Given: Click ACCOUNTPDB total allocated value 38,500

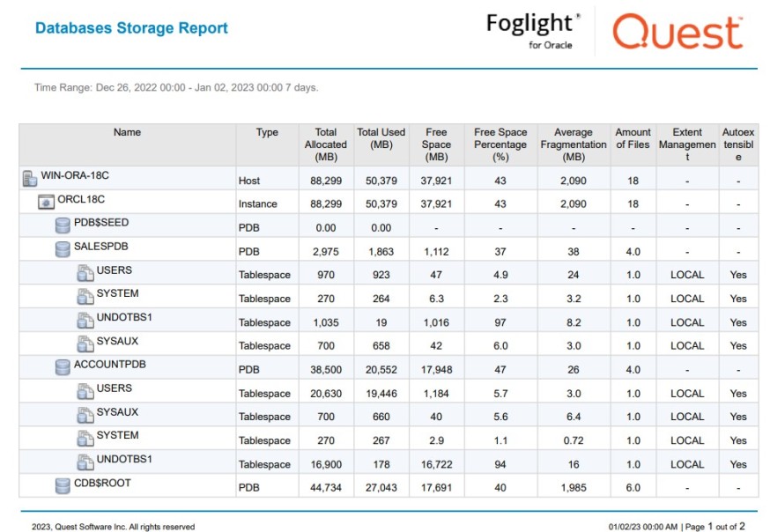Looking at the screenshot, I should tap(326, 370).
